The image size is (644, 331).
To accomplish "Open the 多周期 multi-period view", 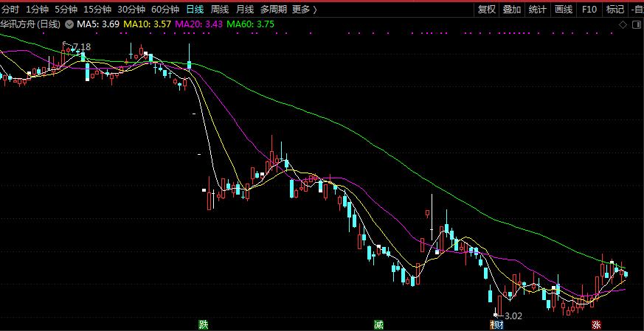I will click(274, 10).
